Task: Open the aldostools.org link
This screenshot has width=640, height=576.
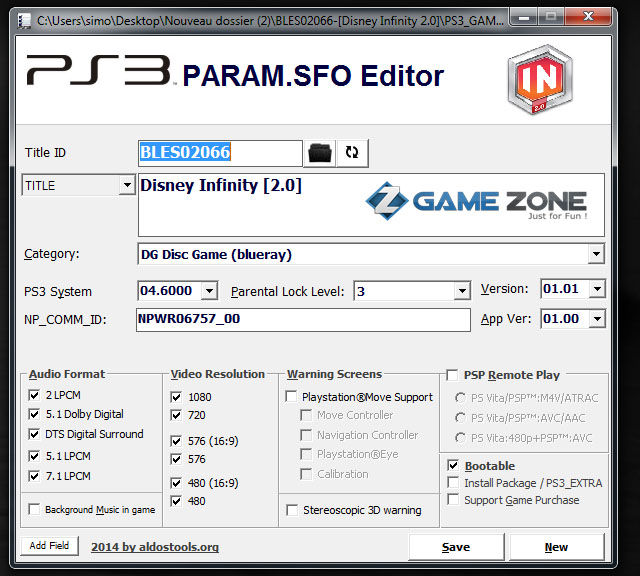Action: point(155,547)
